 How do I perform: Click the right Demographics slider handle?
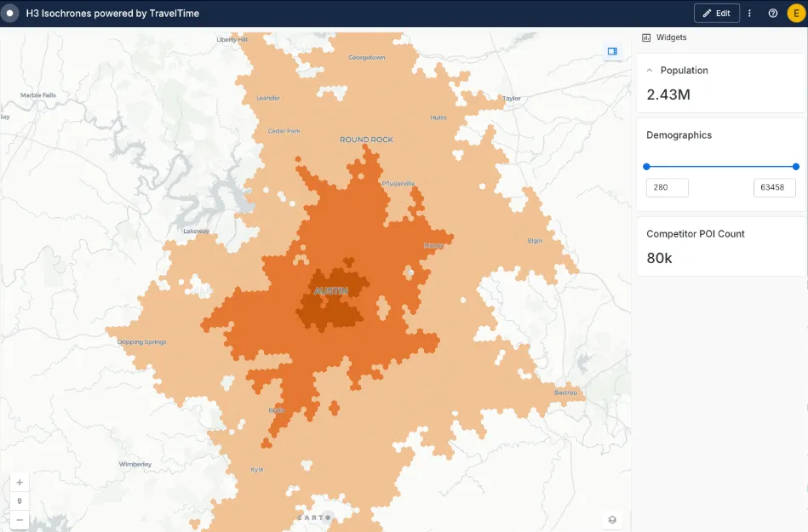click(796, 167)
